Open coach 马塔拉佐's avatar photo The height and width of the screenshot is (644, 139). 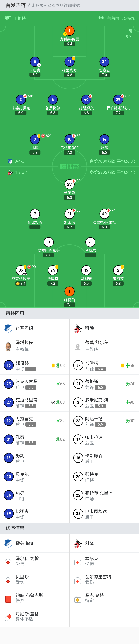click(x=8, y=347)
